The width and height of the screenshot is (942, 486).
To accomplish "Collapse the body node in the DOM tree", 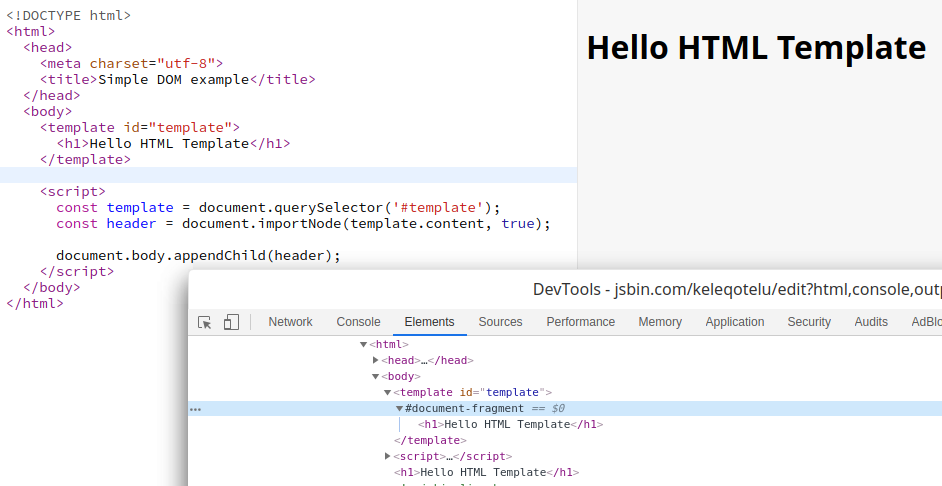I will (x=375, y=377).
